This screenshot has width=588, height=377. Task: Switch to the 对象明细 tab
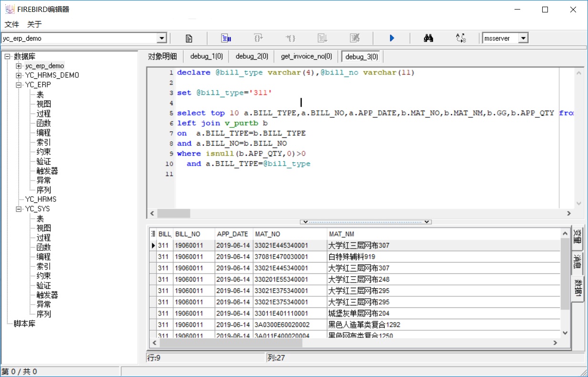pos(162,56)
